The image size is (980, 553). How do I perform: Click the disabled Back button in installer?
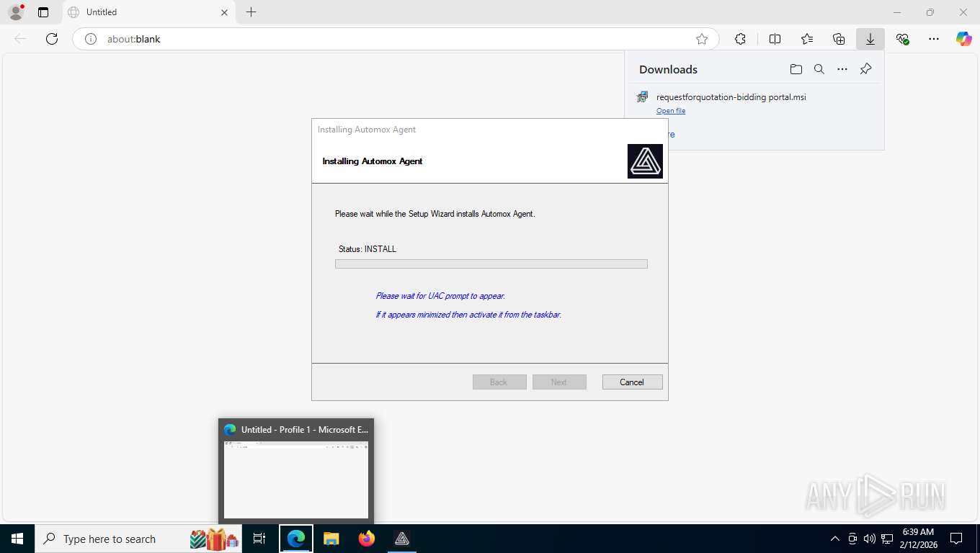coord(499,382)
